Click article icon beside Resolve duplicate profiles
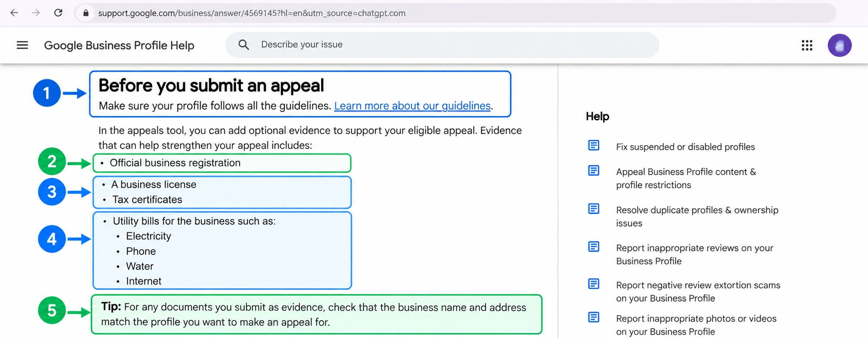The height and width of the screenshot is (338, 868). click(x=594, y=209)
